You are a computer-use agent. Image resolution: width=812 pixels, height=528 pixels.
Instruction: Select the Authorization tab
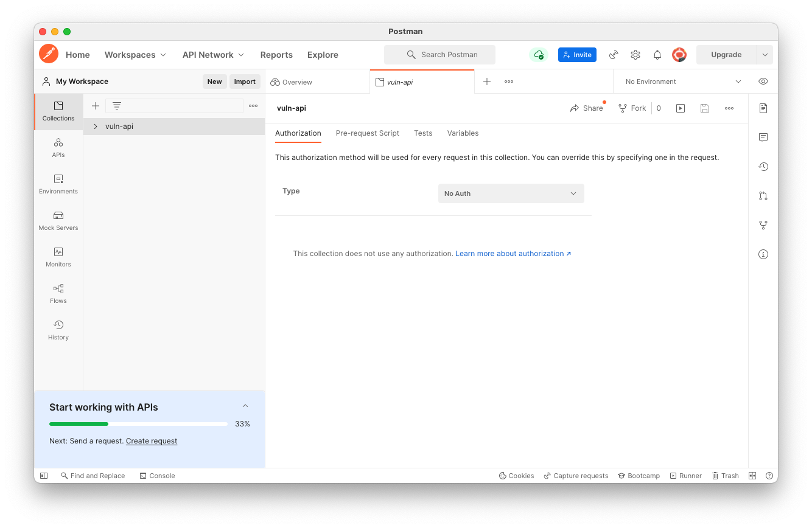(298, 133)
